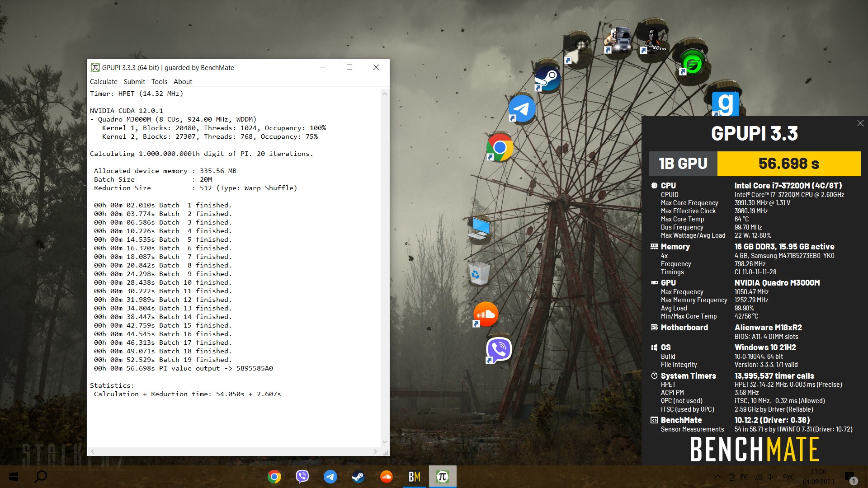Click the System Timers clock icon
868x488 pixels.
coord(654,375)
